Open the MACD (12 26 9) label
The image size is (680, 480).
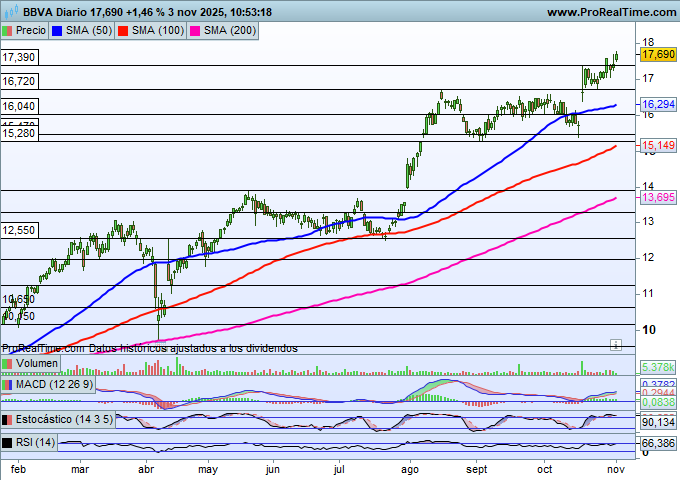click(52, 385)
